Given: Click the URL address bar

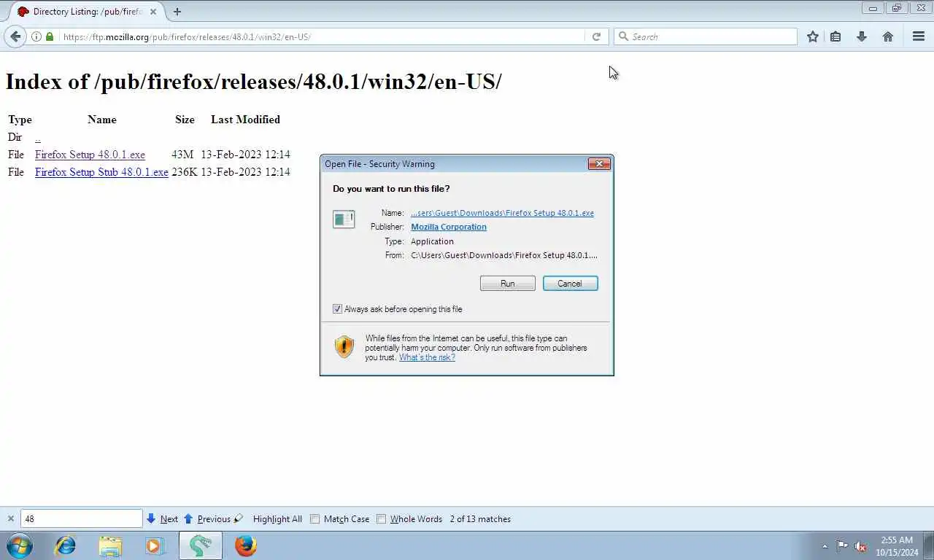Looking at the screenshot, I should [321, 36].
